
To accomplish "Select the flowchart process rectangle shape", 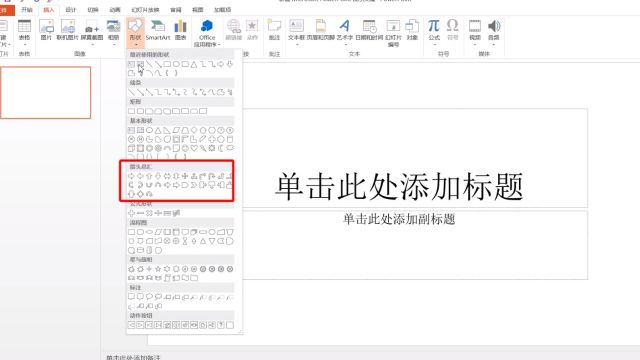I will click(x=131, y=232).
